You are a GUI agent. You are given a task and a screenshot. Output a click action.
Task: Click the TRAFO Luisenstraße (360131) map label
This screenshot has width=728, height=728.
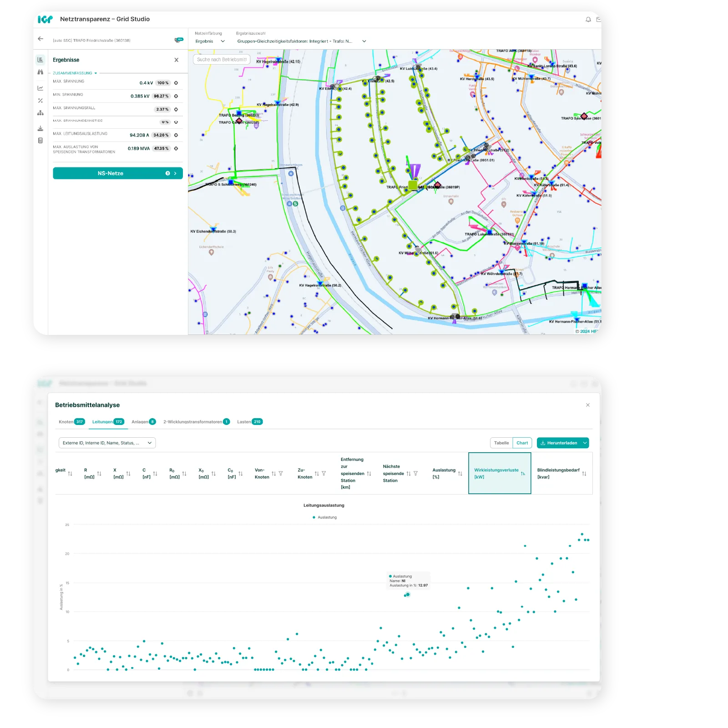[489, 234]
